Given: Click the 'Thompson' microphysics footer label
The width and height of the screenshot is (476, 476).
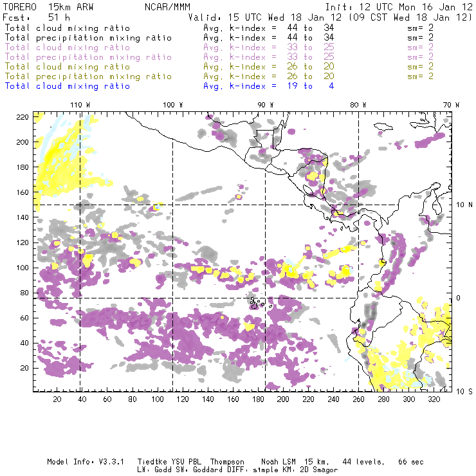Looking at the screenshot, I should 227,462.
